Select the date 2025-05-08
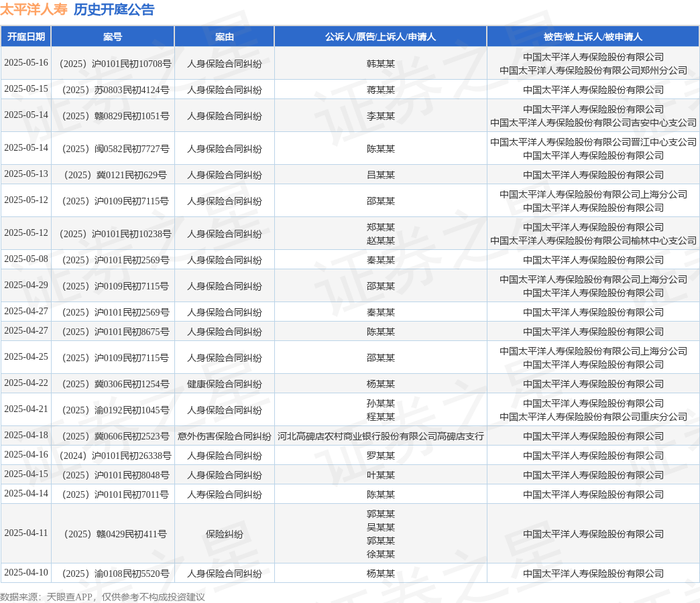This screenshot has width=700, height=603. coord(26,259)
